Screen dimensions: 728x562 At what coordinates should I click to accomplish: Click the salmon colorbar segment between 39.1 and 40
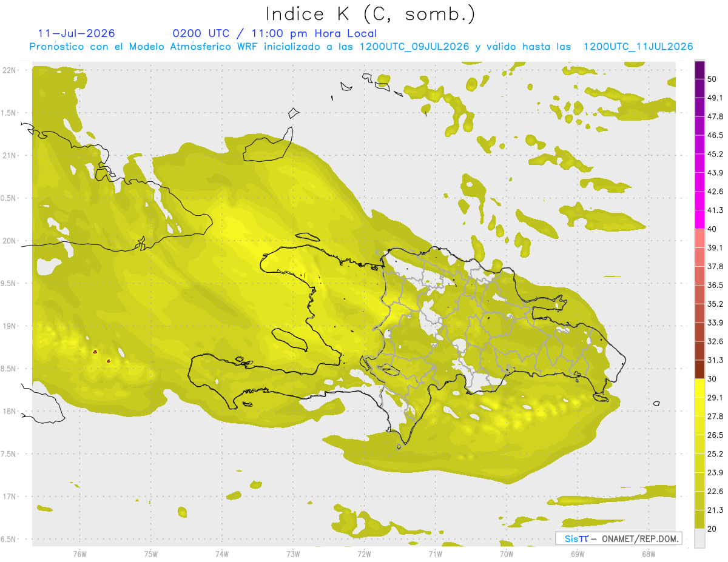pyautogui.click(x=699, y=238)
